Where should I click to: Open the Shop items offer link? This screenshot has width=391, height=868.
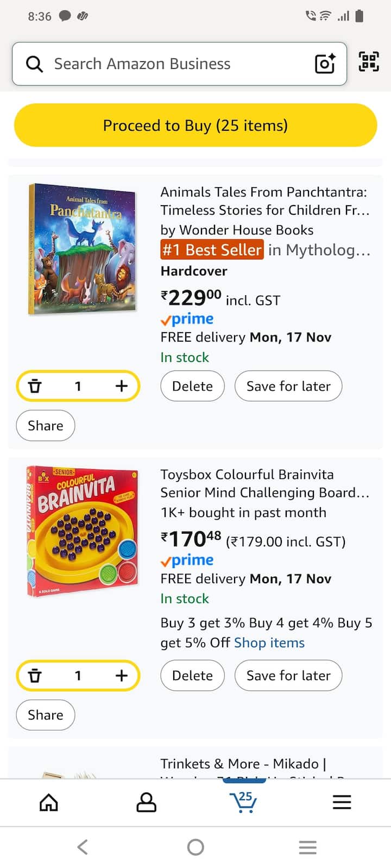(269, 643)
